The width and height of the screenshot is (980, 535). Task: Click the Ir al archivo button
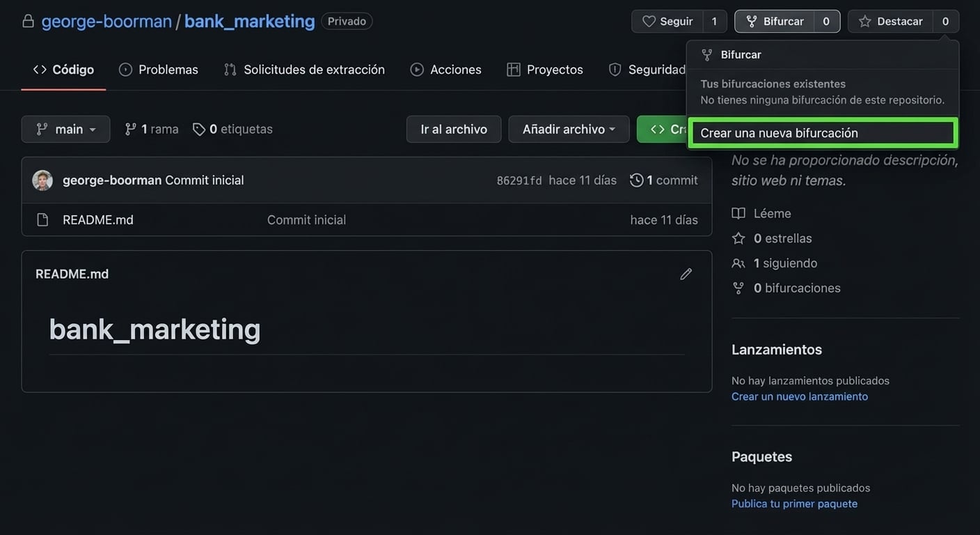tap(454, 129)
